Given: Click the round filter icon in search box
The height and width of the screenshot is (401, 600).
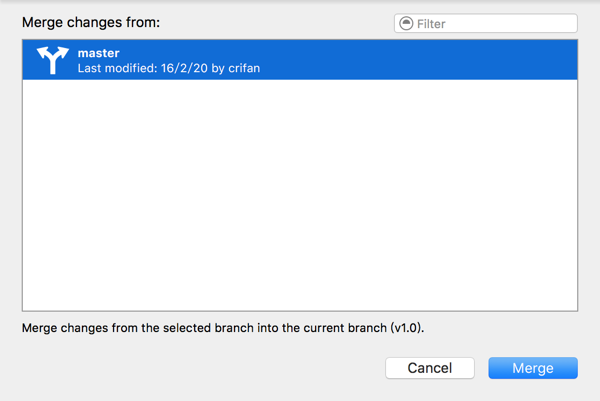Looking at the screenshot, I should tap(405, 23).
